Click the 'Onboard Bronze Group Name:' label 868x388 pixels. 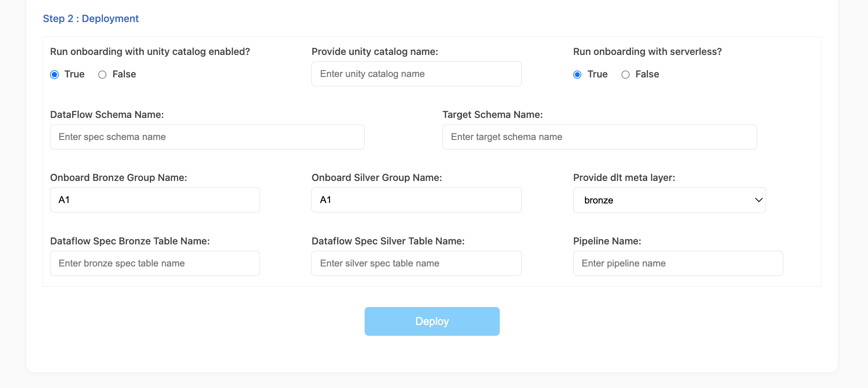119,178
